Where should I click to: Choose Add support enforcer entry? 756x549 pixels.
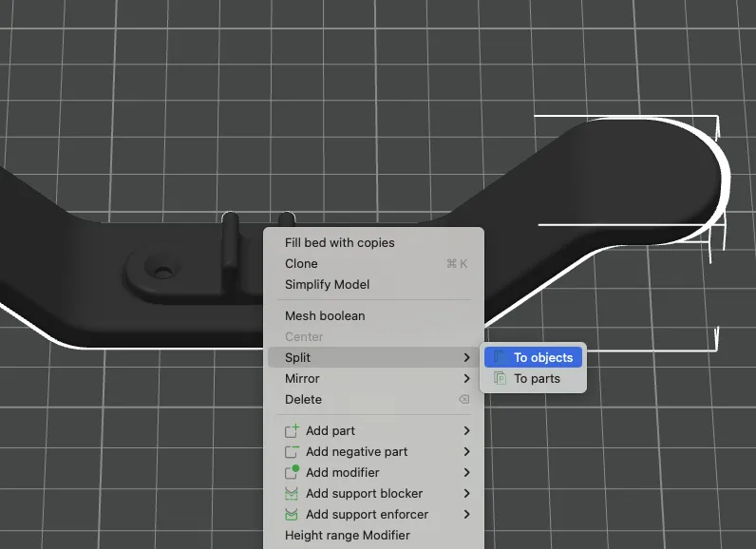[x=373, y=514]
